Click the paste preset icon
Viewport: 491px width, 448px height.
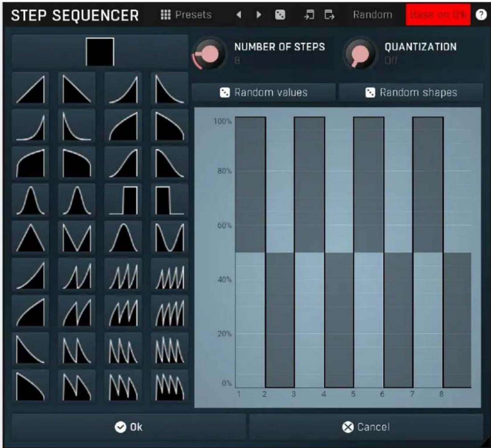pos(309,15)
